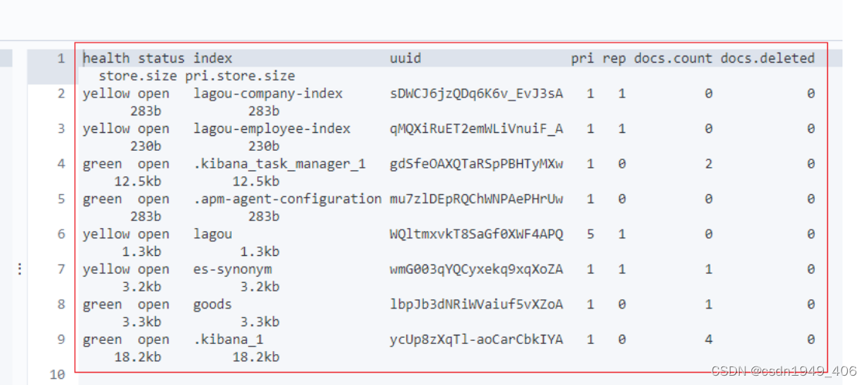This screenshot has height=385, width=868.
Task: Click line number 9 in the gutter
Action: tap(62, 339)
